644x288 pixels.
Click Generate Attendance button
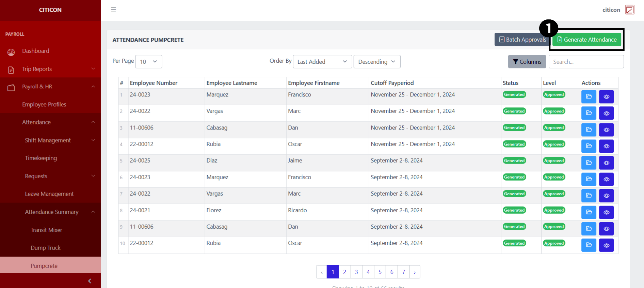[x=587, y=40]
